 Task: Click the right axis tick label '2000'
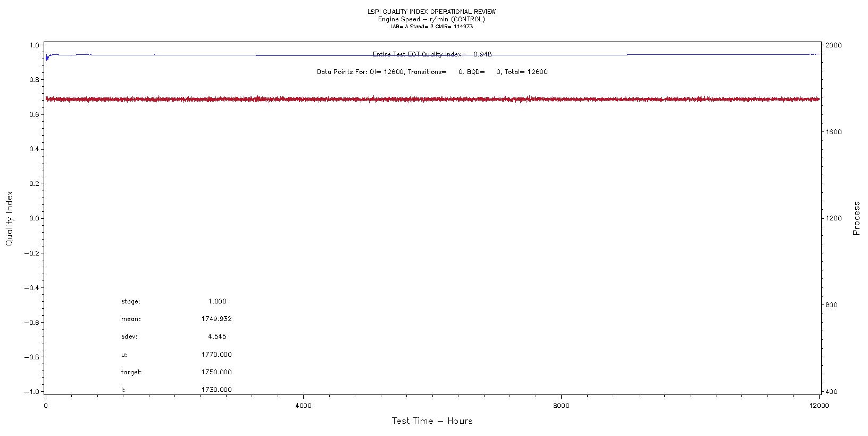[833, 45]
